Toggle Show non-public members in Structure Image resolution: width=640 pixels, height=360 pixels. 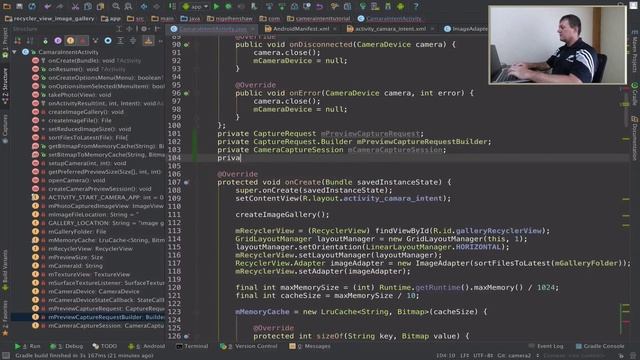83,41
